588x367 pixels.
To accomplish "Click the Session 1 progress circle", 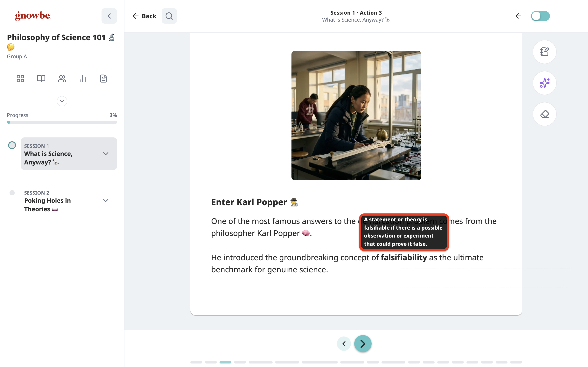I will (12, 145).
